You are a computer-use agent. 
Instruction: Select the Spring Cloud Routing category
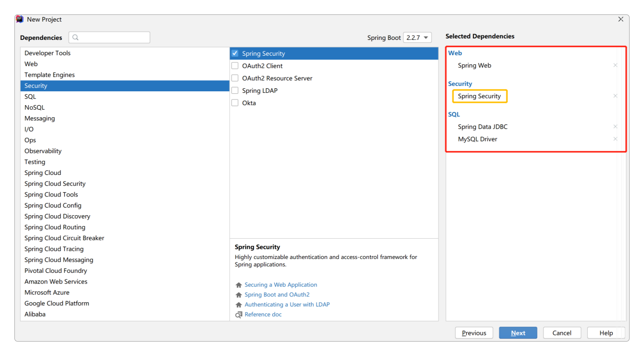coord(125,227)
